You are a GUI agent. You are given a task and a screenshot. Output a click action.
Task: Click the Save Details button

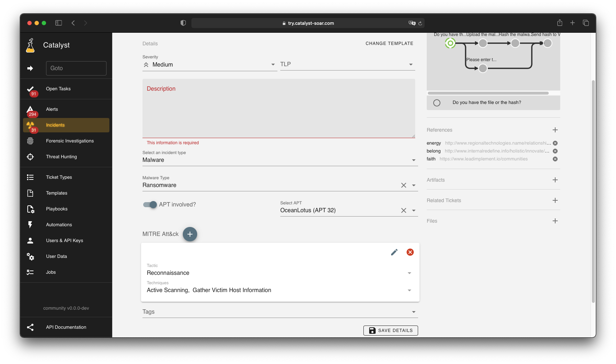pyautogui.click(x=390, y=331)
